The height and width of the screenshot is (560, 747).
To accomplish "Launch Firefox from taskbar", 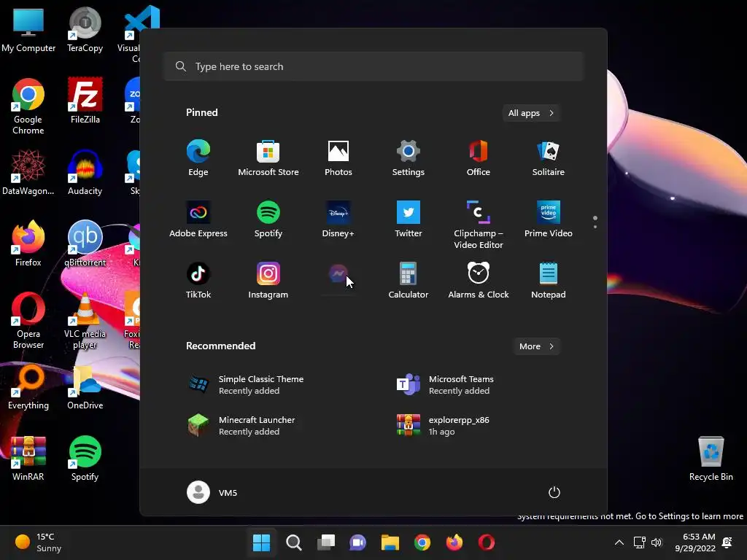I will click(454, 542).
